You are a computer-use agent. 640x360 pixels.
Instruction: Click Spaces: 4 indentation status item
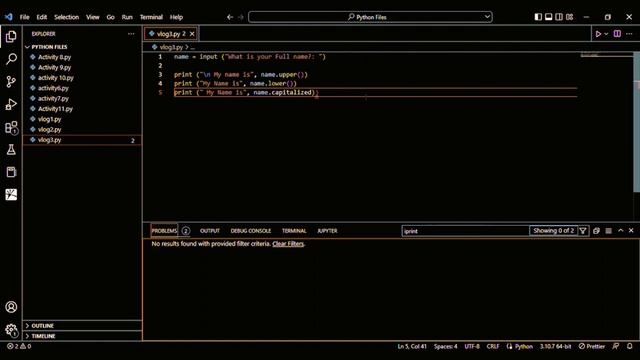coord(445,346)
